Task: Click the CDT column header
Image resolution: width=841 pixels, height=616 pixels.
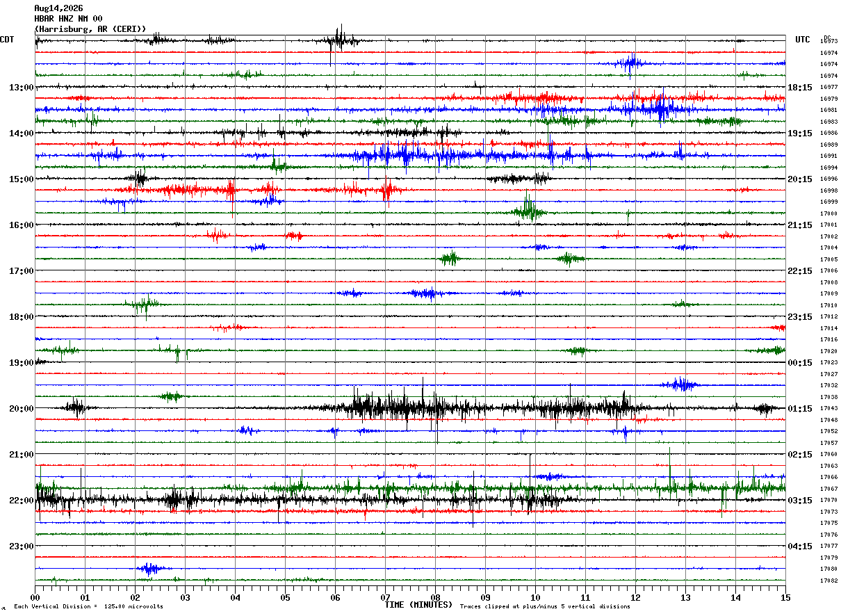Action: click(x=7, y=40)
